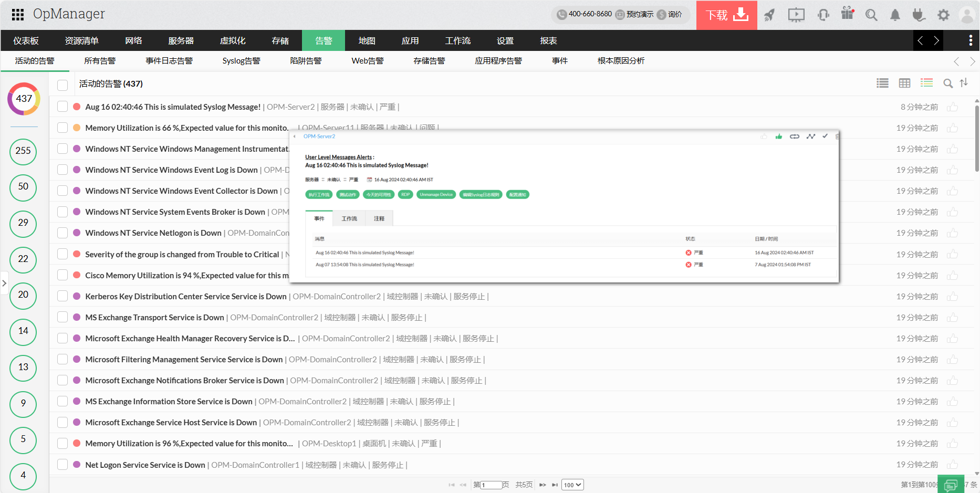Select the 注释 tab in popup
This screenshot has width=980, height=493.
click(x=379, y=218)
